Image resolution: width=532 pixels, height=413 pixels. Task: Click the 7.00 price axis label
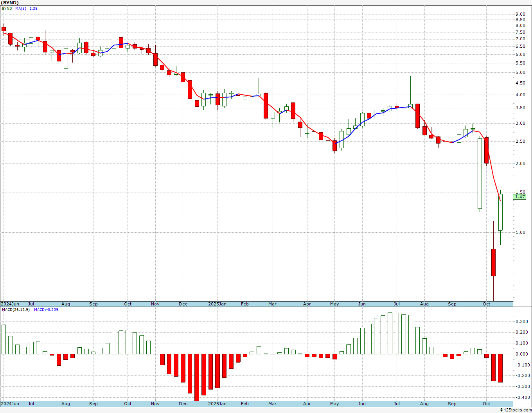click(x=520, y=39)
